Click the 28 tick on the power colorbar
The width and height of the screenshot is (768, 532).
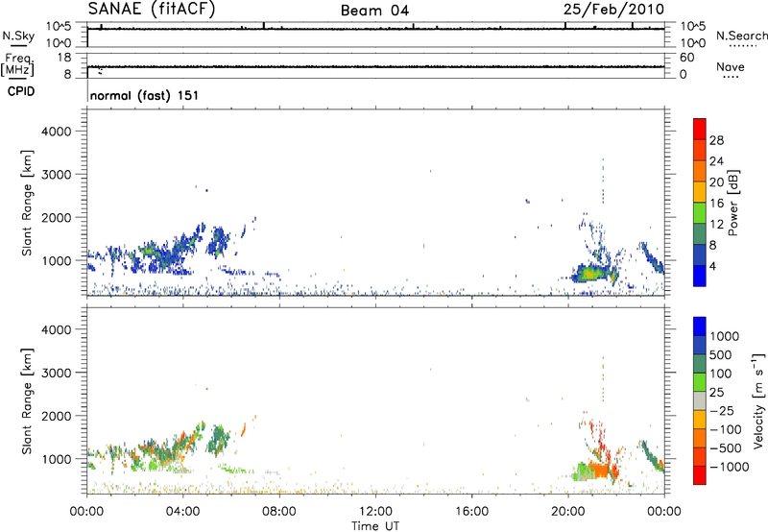pos(716,140)
